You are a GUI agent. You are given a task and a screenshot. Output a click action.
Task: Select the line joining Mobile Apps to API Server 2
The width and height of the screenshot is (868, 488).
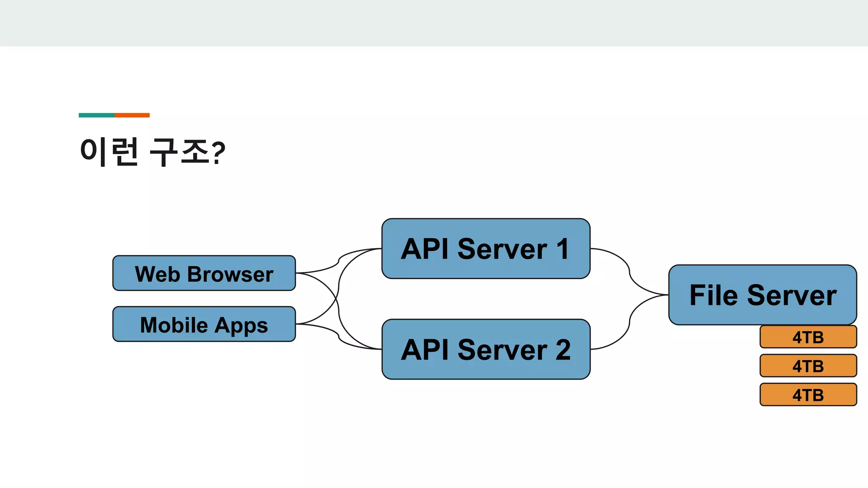339,337
